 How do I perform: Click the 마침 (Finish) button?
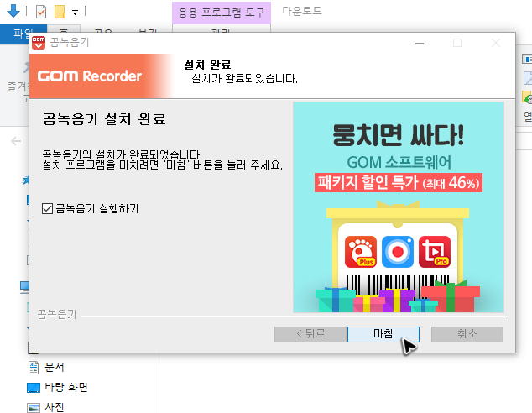pos(383,334)
